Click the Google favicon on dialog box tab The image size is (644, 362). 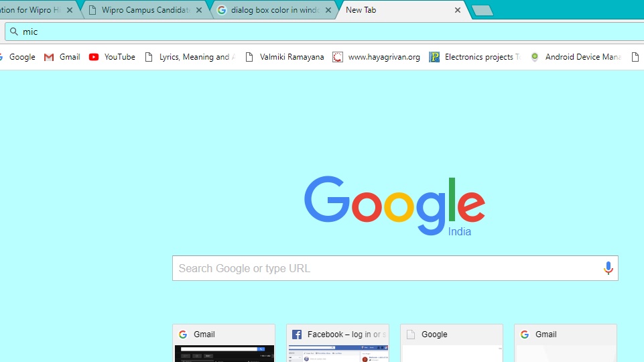click(x=222, y=10)
